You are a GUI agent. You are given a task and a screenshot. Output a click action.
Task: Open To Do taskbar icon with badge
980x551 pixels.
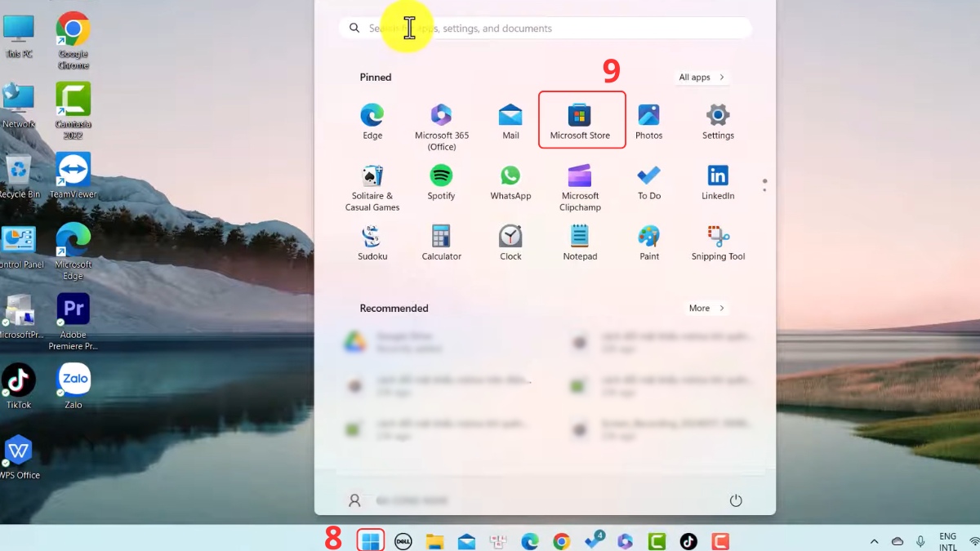594,540
